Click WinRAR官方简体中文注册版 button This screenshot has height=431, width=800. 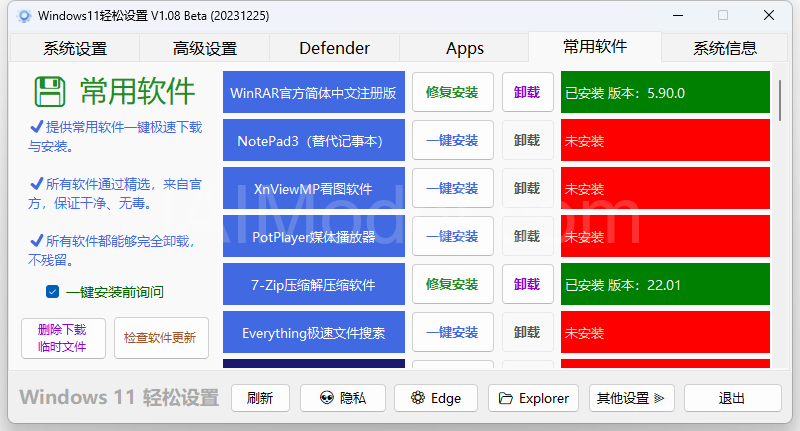[314, 92]
